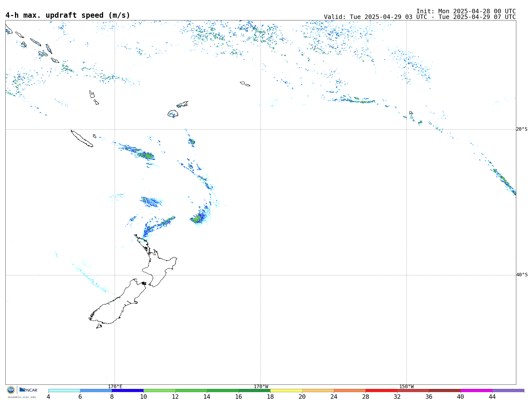Click the NCAR logo
Viewport: 532px width, 400px height.
(28, 390)
